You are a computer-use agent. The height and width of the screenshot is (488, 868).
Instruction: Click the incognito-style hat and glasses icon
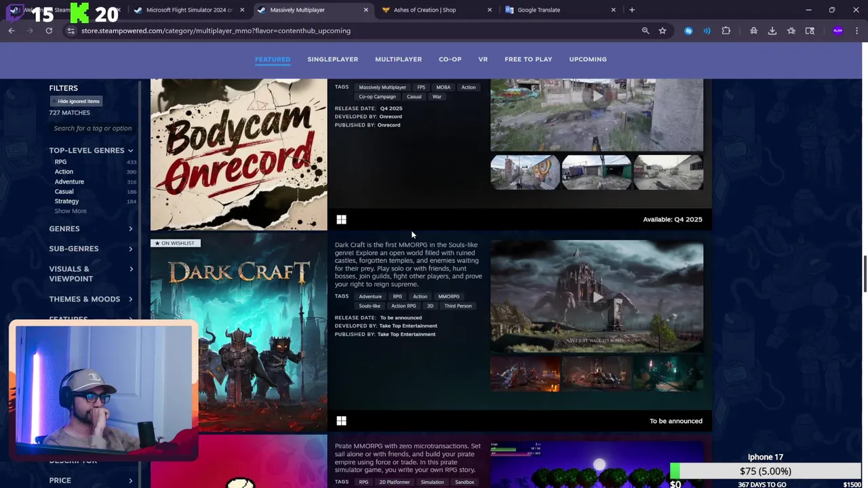pyautogui.click(x=753, y=30)
